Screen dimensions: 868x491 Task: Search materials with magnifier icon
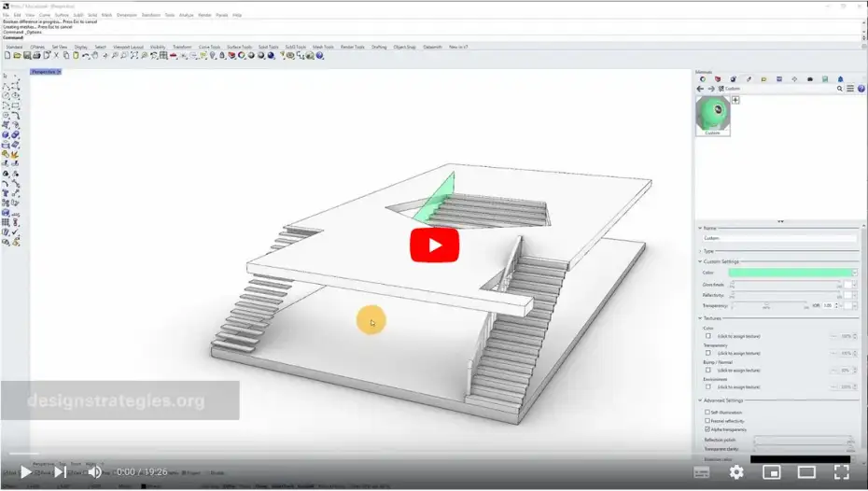point(840,89)
